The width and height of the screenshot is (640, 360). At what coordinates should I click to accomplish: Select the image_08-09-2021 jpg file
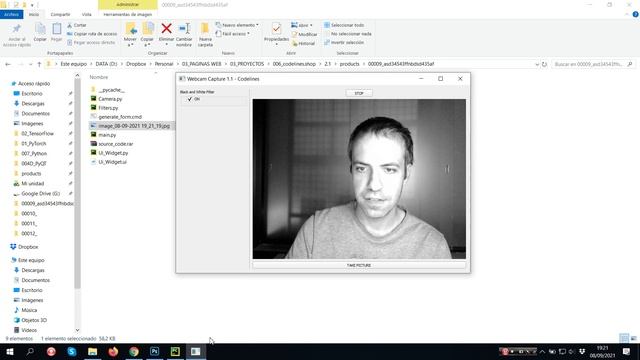coord(131,126)
